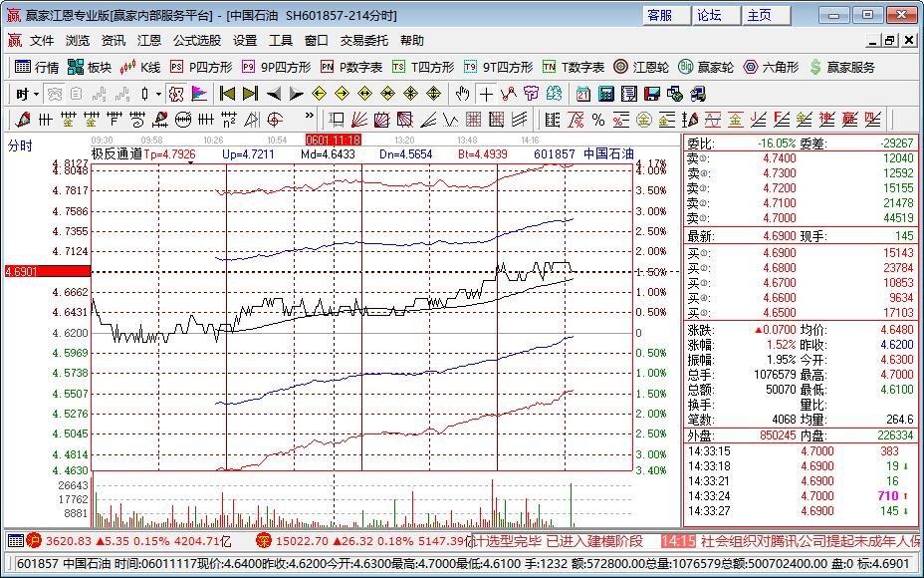Open the 交易委托 menu
This screenshot has height=578, width=924.
[x=363, y=41]
